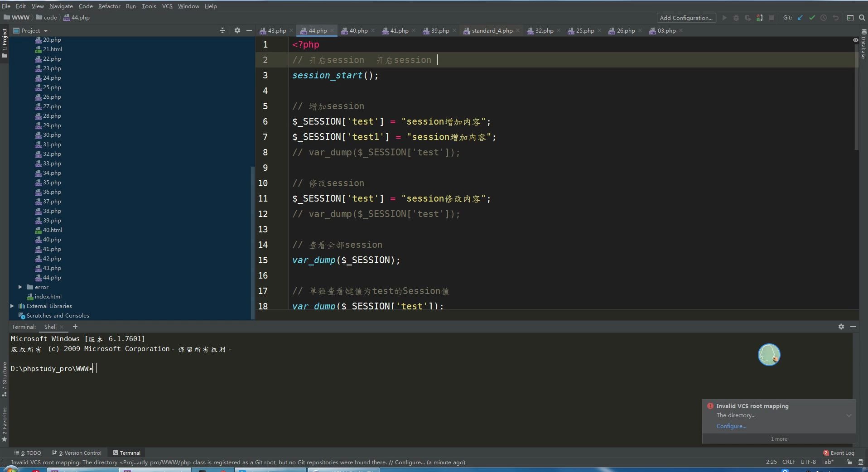This screenshot has height=472, width=868.
Task: Click the Debug bug icon in toolbar
Action: coord(736,18)
